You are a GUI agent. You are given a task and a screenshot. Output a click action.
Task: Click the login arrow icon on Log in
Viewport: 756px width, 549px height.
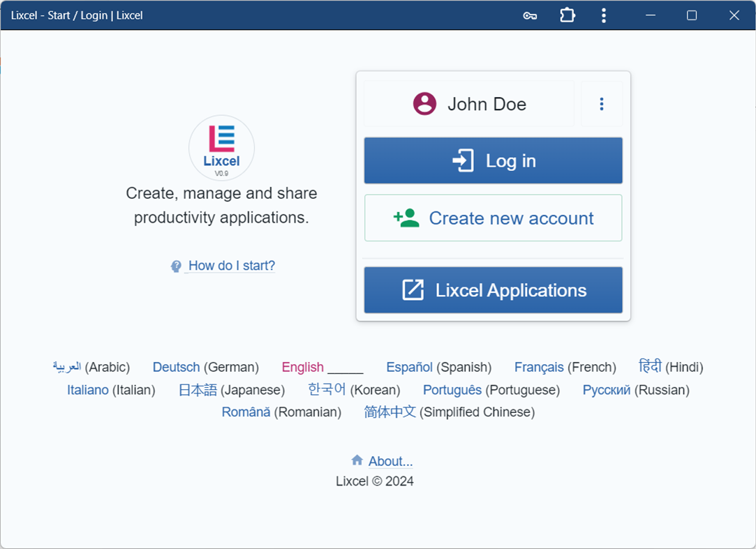point(462,160)
